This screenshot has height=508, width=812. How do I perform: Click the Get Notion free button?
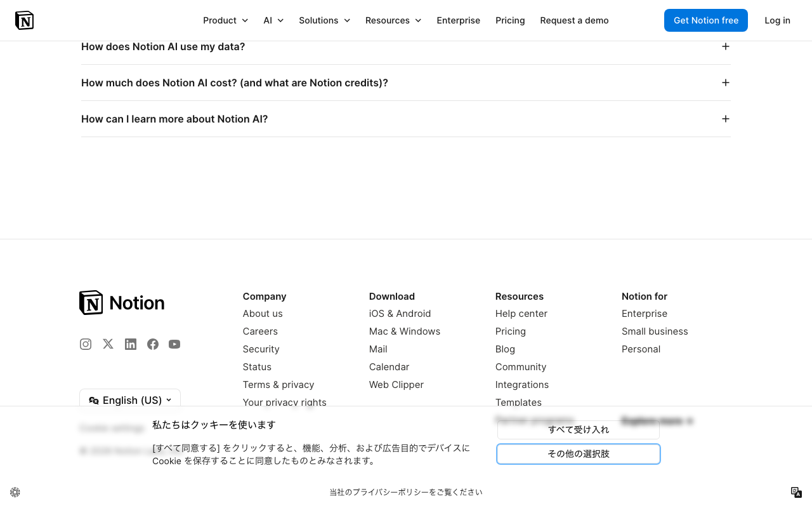706,20
